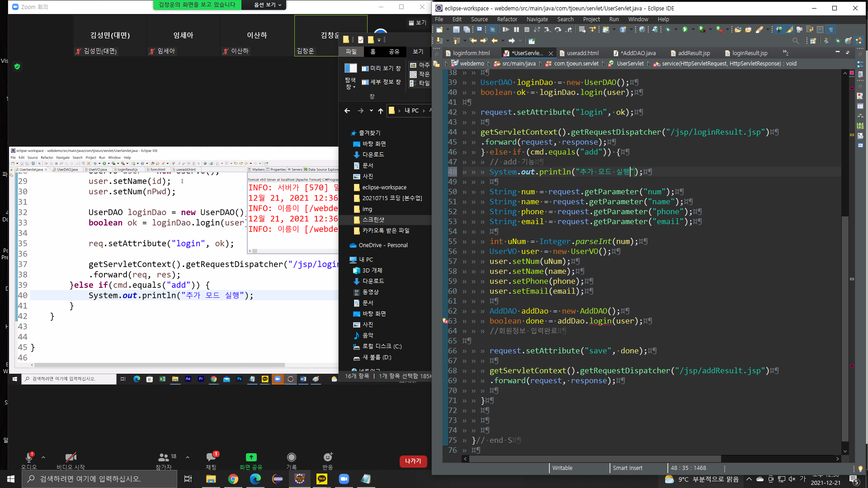Open the Navigate menu
This screenshot has width=868, height=488.
pyautogui.click(x=537, y=19)
